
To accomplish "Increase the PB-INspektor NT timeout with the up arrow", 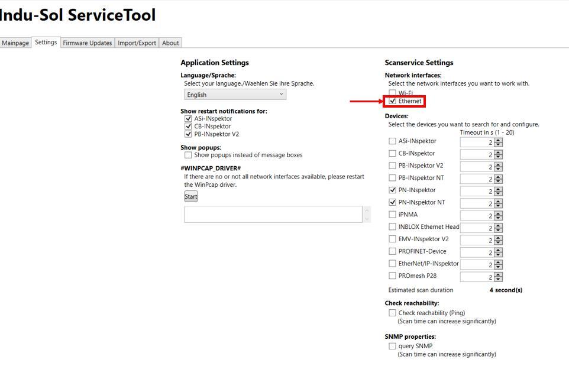I will 499,177.
